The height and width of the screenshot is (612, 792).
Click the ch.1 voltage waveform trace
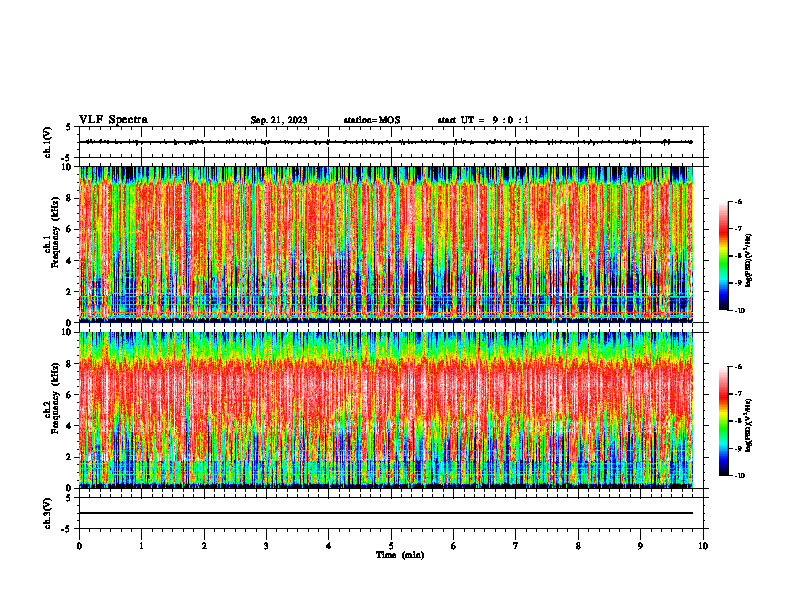[x=386, y=142]
